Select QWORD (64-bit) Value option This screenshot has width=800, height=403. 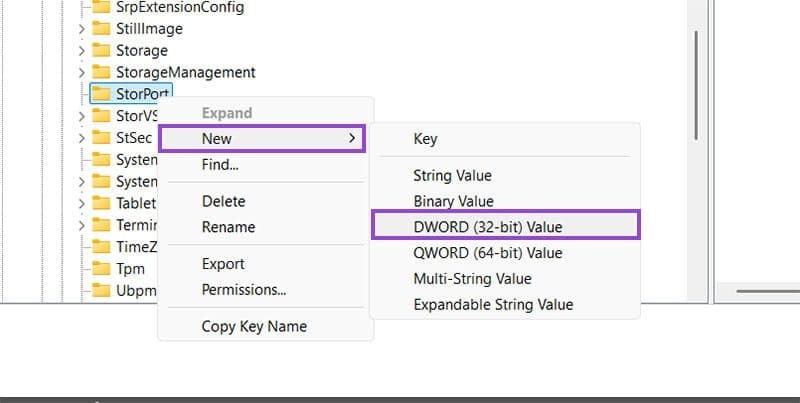point(488,253)
